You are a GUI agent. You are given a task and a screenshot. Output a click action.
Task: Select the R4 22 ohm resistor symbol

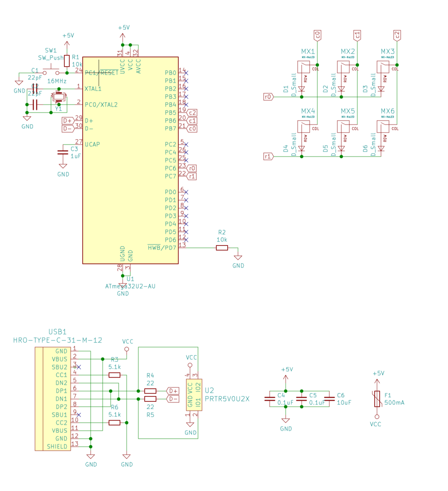[x=150, y=391]
